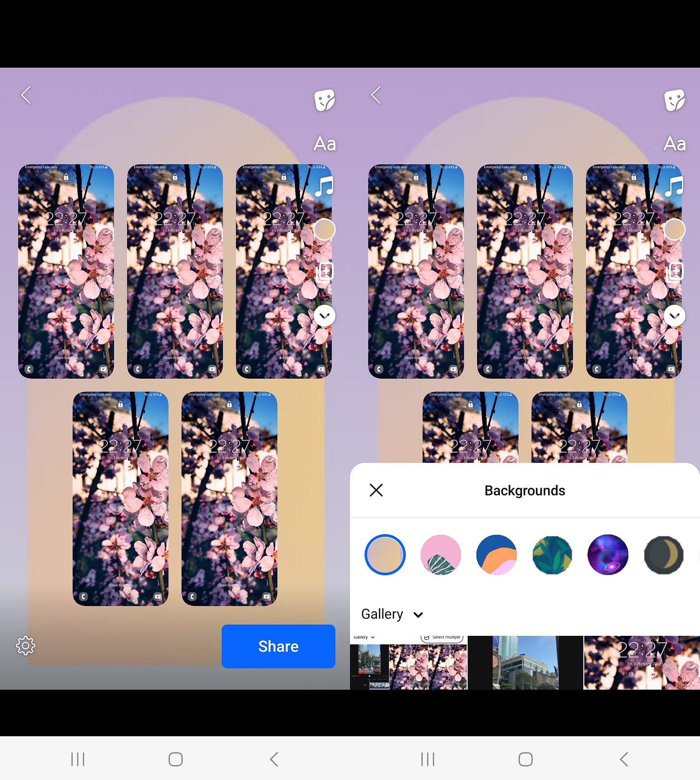Close the Backgrounds panel
Screen dimensions: 700x780
pos(376,490)
